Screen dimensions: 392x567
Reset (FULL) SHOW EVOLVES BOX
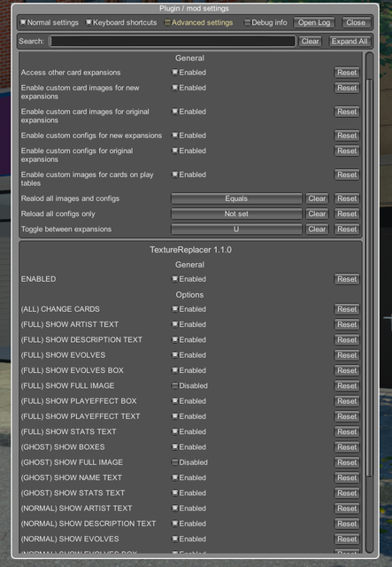click(347, 370)
